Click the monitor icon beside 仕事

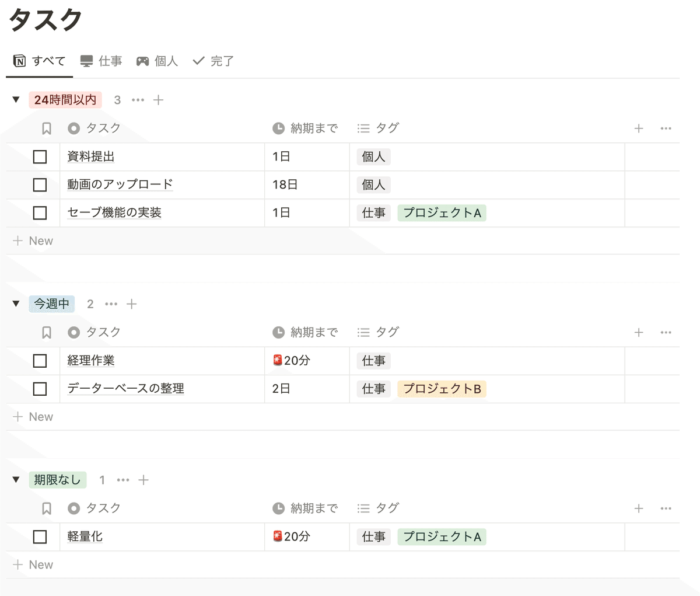coord(86,60)
